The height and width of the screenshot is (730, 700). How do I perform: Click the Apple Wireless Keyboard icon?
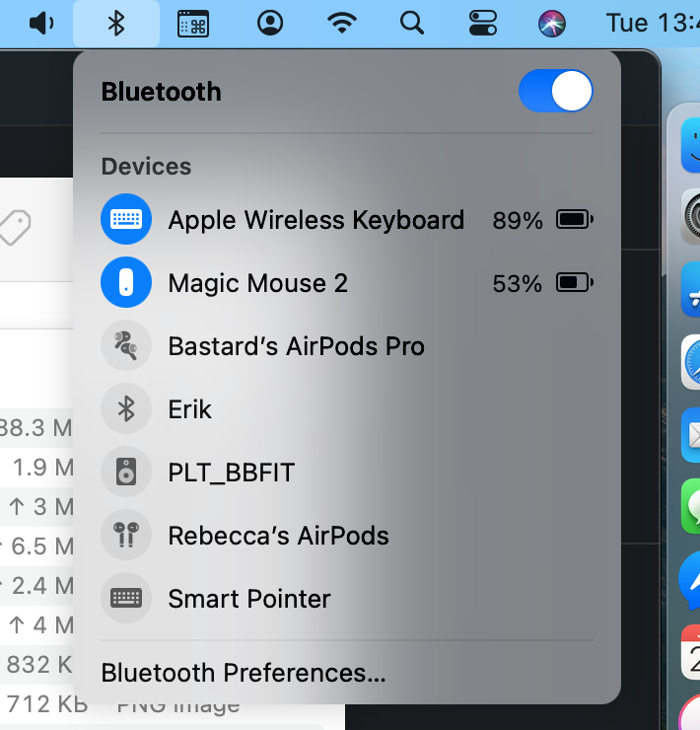tap(126, 219)
